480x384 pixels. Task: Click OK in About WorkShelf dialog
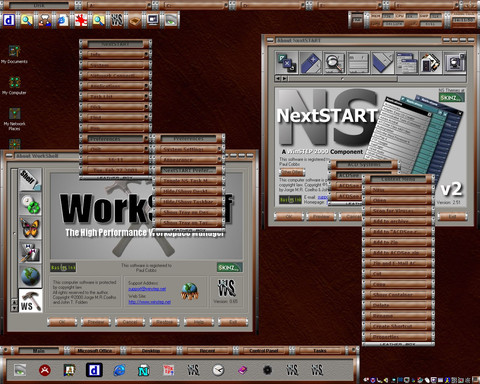62,322
